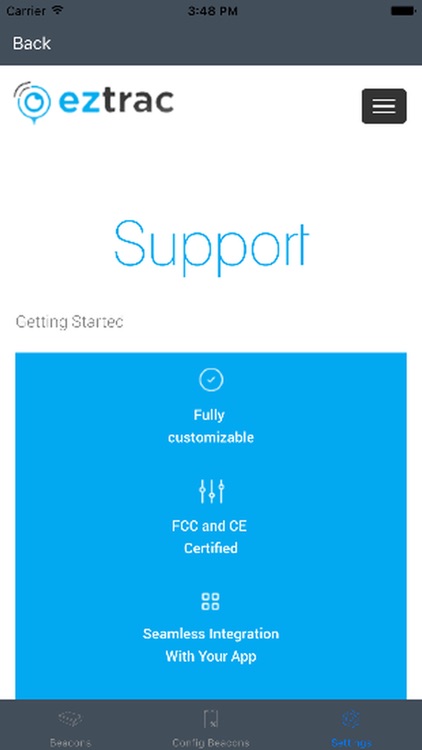The image size is (422, 750).
Task: Click the sliders icon above FCC text
Action: pos(211,491)
